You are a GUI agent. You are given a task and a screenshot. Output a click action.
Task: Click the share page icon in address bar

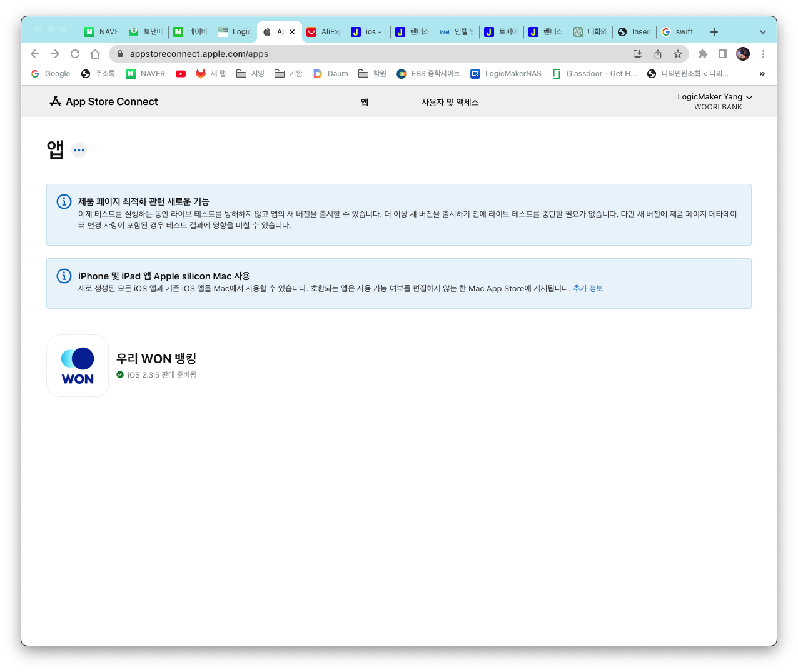(x=658, y=54)
